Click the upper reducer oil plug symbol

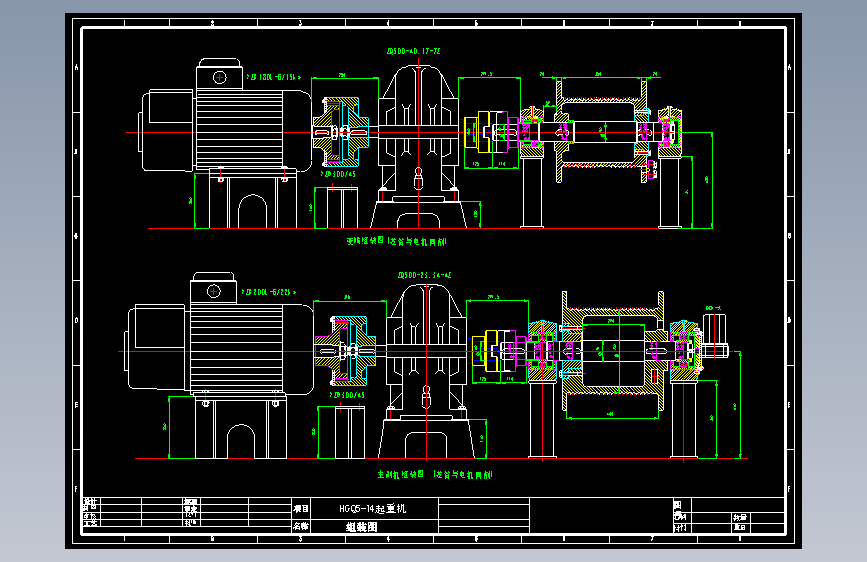pyautogui.click(x=419, y=179)
